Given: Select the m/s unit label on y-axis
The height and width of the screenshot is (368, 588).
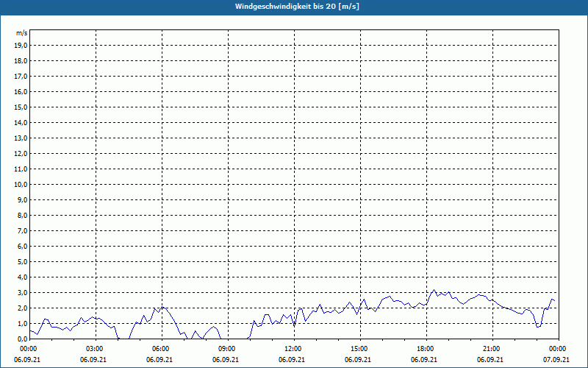Looking at the screenshot, I should point(22,33).
